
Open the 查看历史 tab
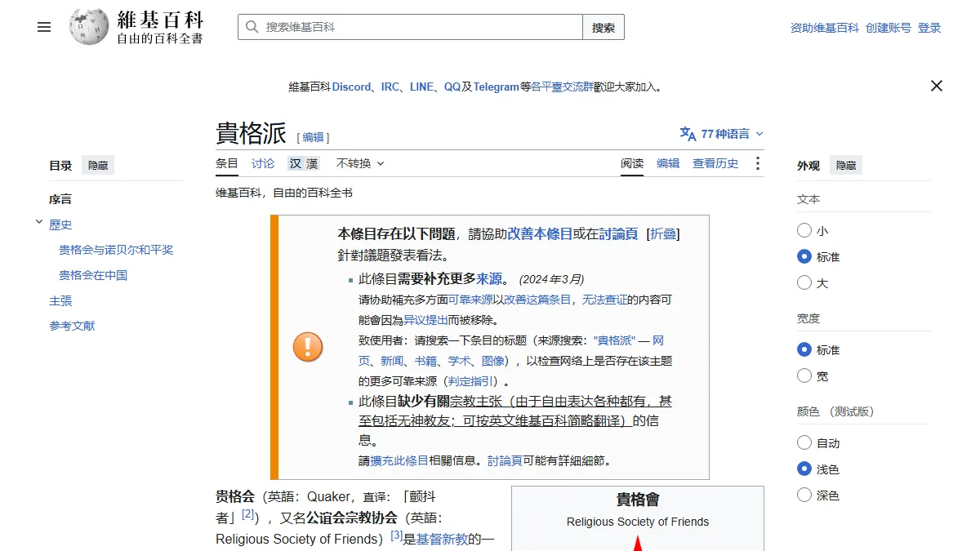715,163
